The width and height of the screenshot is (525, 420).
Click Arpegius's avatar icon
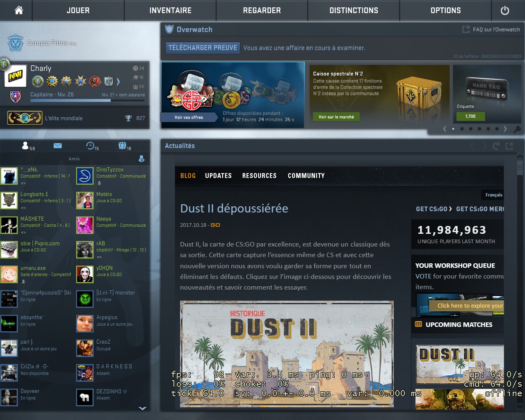point(85,324)
